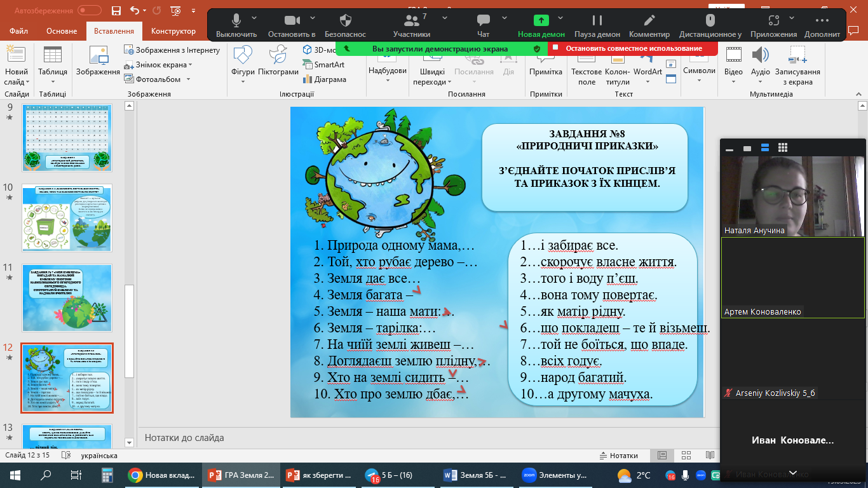The image size is (868, 488).
Task: Open Zoom Комментировать annotation tool
Action: (649, 25)
